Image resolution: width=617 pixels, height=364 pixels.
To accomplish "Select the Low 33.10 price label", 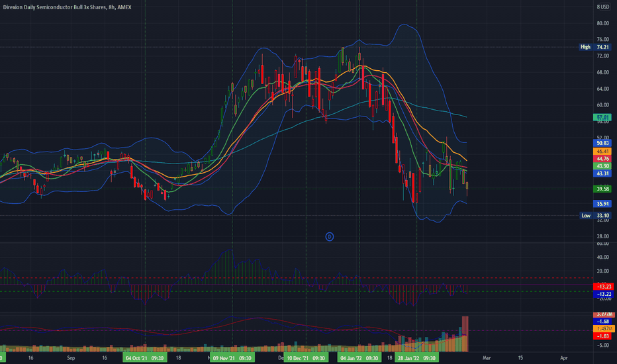I will coord(596,215).
